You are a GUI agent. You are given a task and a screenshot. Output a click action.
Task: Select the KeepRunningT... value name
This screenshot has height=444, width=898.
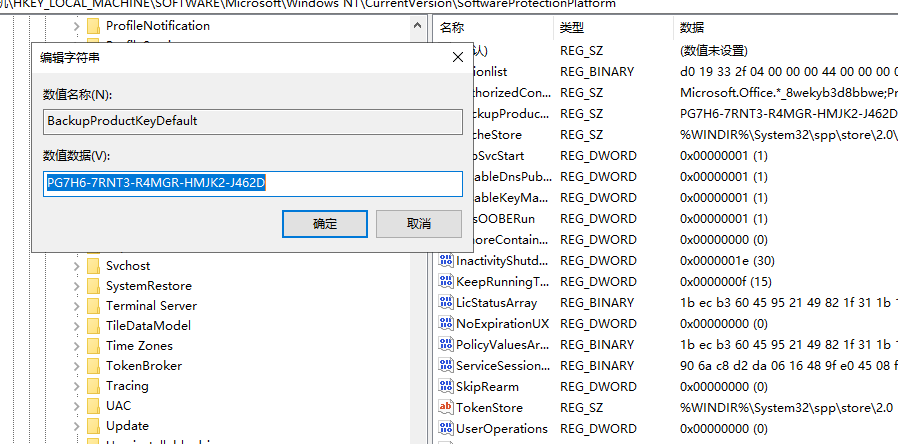pyautogui.click(x=502, y=281)
